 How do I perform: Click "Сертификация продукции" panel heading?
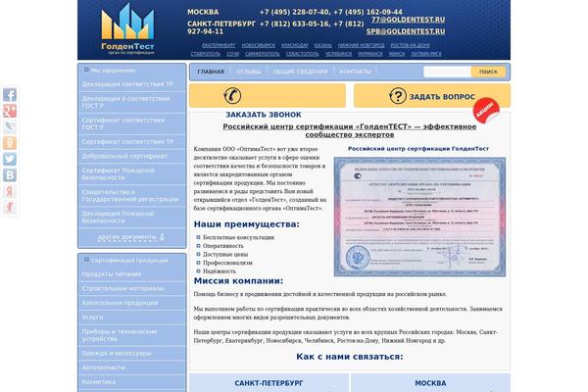(129, 261)
